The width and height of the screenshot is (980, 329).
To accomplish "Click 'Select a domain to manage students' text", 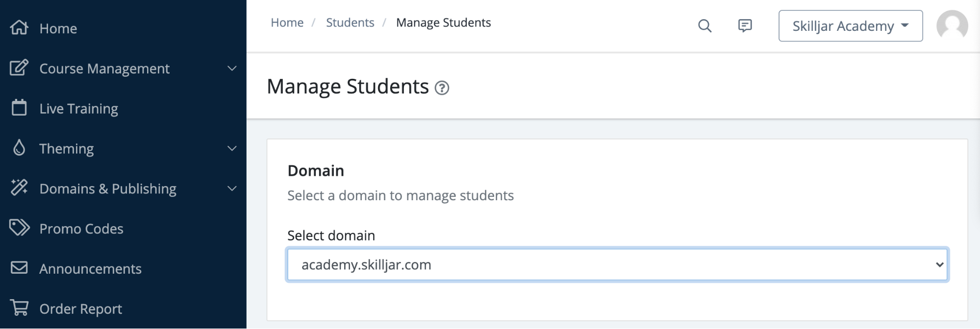I will pos(401,196).
